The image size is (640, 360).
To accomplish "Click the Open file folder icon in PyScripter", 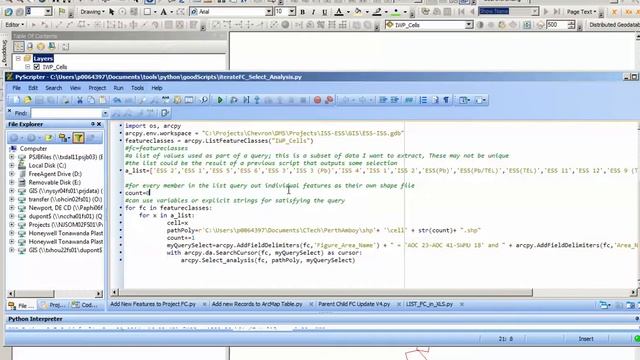I will [27, 100].
